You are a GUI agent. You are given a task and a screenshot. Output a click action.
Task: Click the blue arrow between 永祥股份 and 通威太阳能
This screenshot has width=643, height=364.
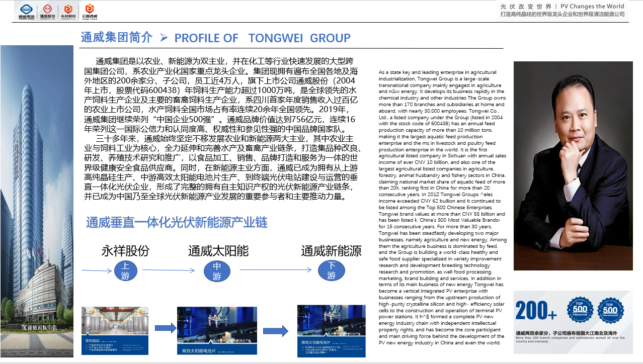click(169, 270)
